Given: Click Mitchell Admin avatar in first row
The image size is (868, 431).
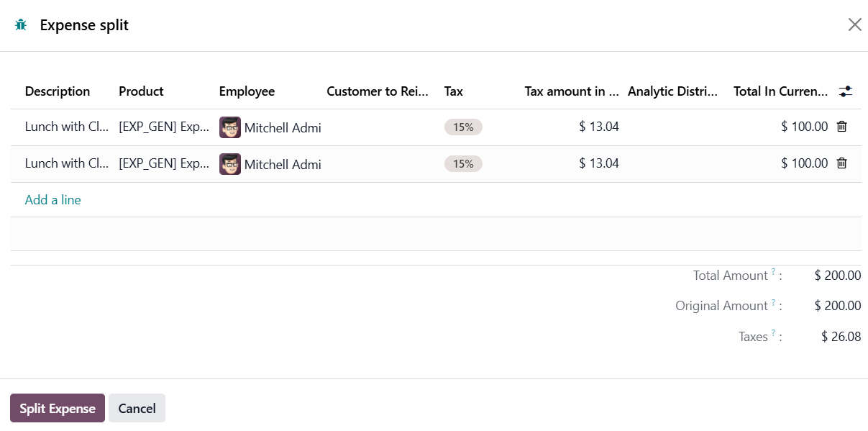Looking at the screenshot, I should coord(230,127).
